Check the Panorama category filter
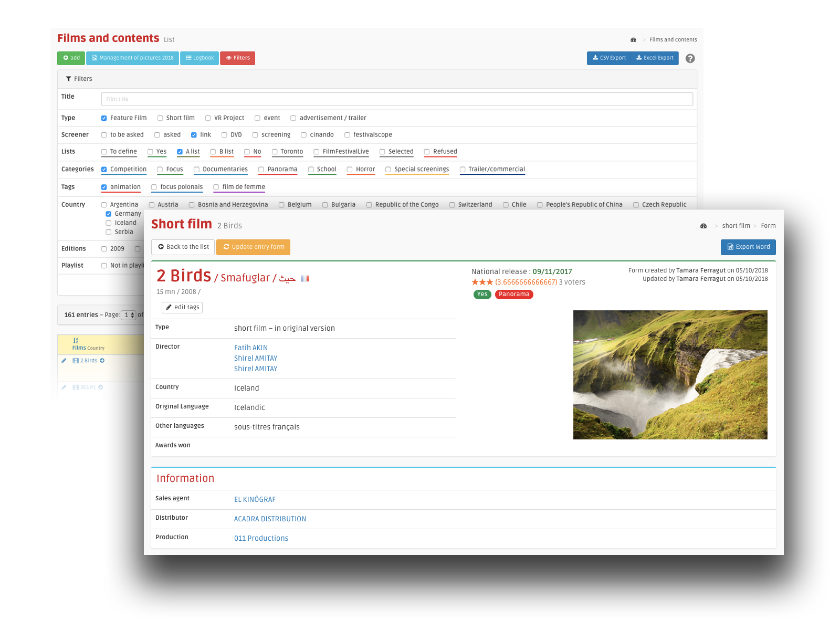 coord(261,170)
